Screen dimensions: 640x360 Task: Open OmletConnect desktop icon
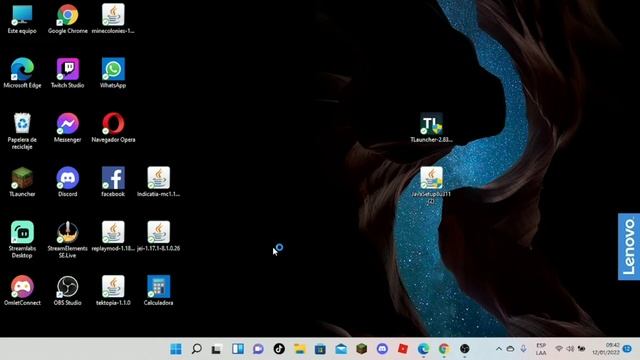(x=22, y=290)
